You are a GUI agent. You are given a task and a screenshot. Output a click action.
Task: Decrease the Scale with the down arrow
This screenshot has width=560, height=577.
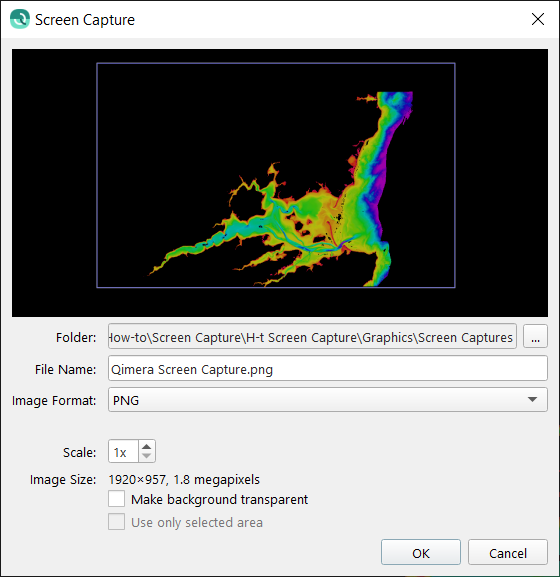146,456
